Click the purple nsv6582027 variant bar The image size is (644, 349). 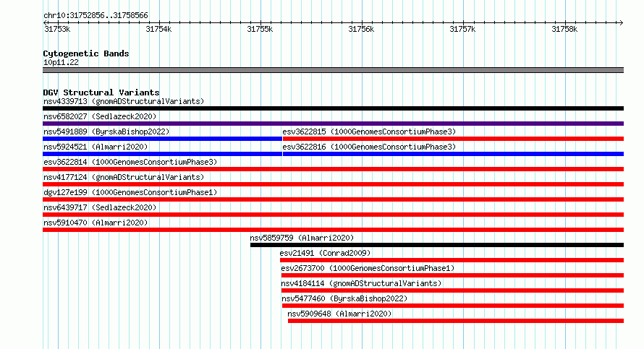point(333,124)
